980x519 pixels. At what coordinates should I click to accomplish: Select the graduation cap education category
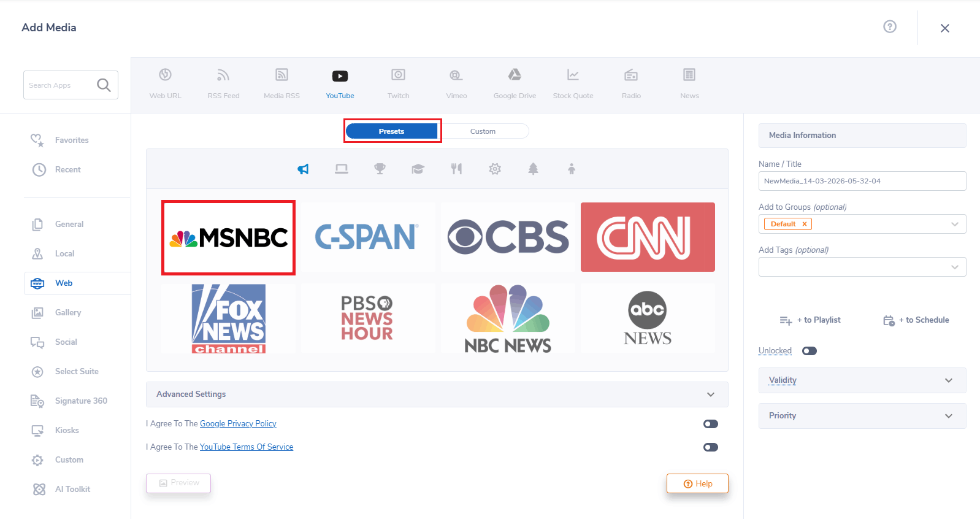(x=418, y=169)
